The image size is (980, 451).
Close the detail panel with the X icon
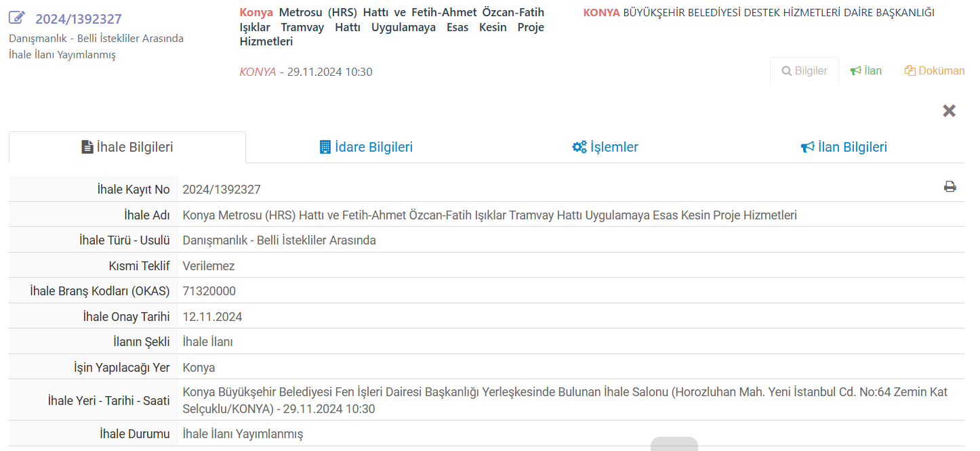[949, 111]
